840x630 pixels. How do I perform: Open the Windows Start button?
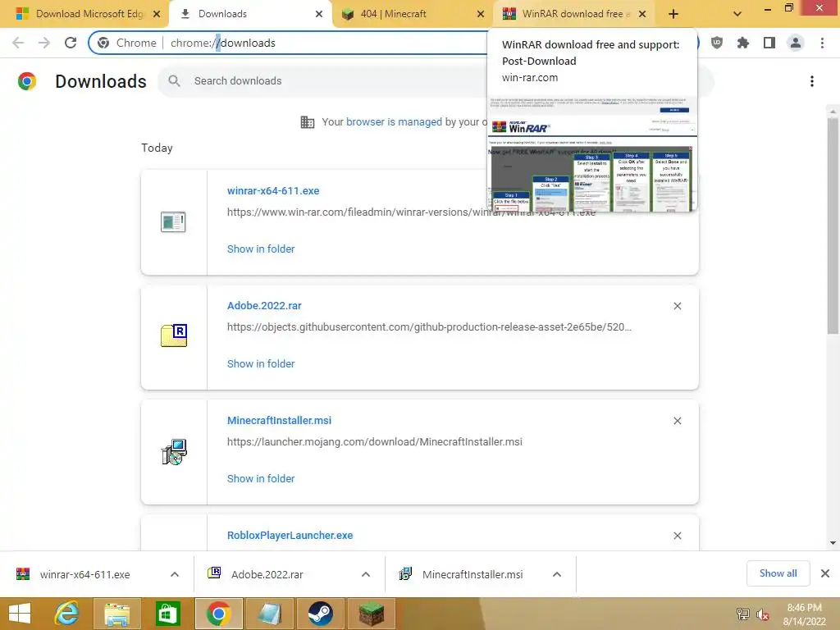pyautogui.click(x=20, y=614)
